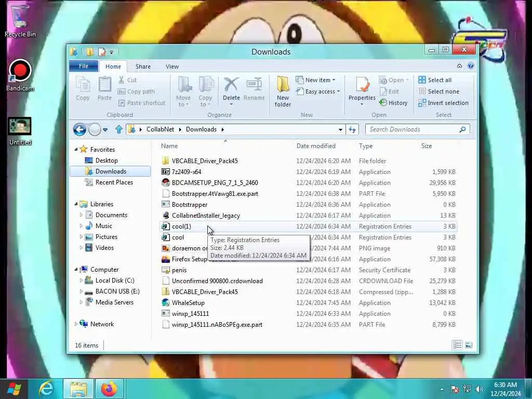Sort files by Date modified column
This screenshot has width=532, height=399.
point(316,146)
